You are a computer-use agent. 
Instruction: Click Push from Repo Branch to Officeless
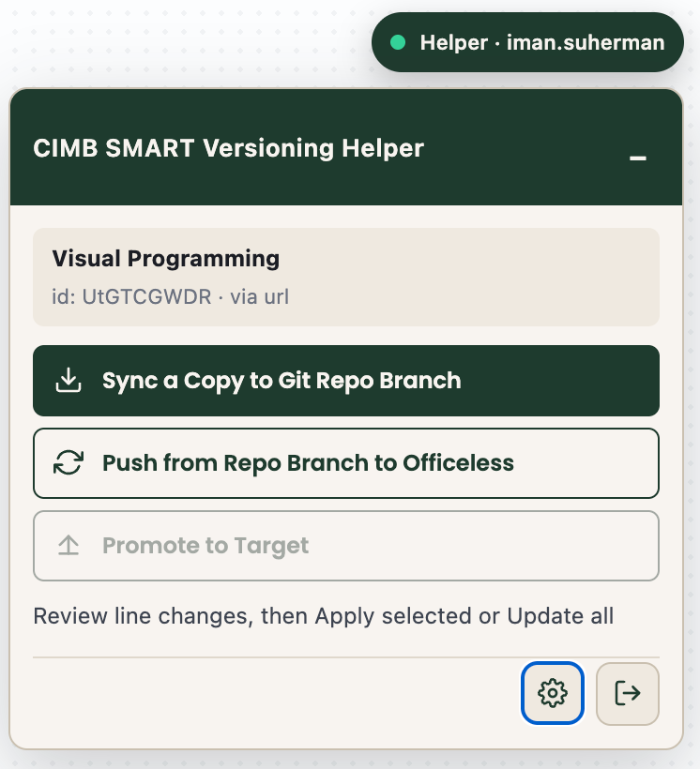(x=346, y=463)
